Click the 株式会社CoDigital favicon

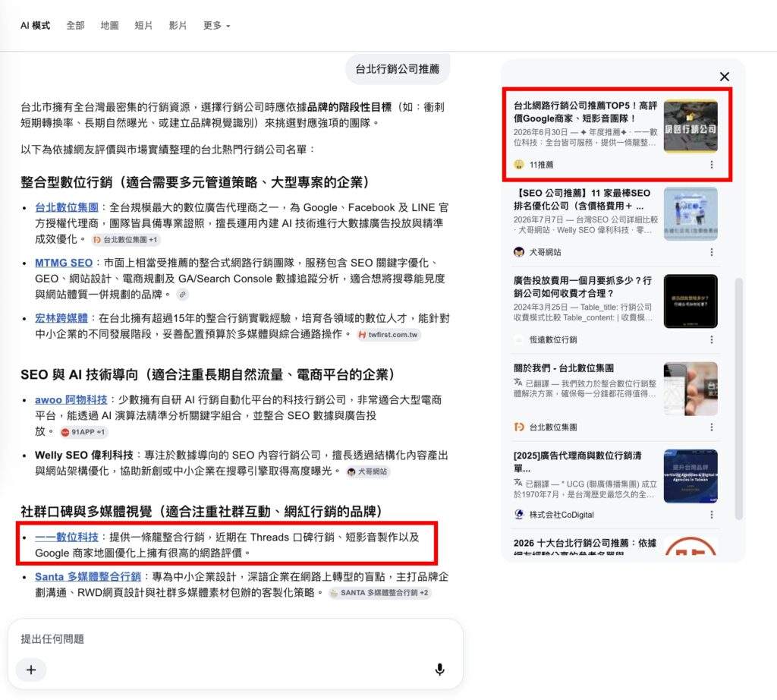coord(519,515)
